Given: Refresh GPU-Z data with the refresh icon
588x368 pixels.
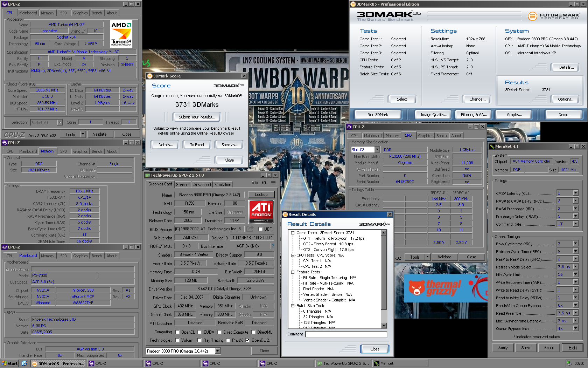Looking at the screenshot, I should pyautogui.click(x=264, y=183).
